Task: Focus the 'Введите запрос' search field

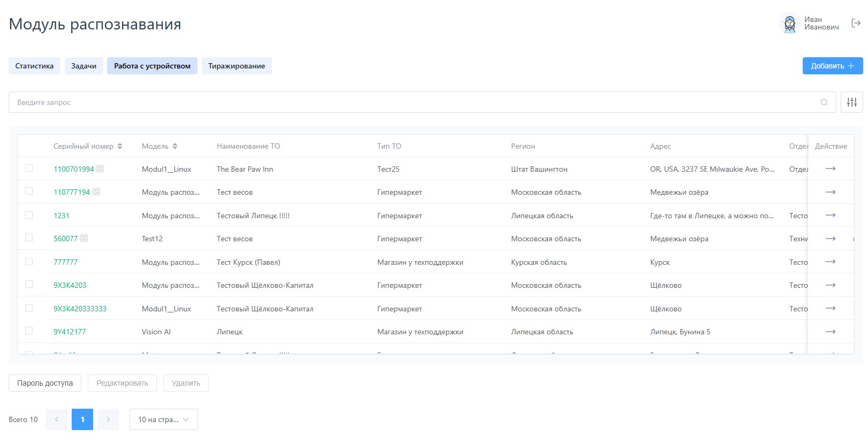Action: point(412,102)
